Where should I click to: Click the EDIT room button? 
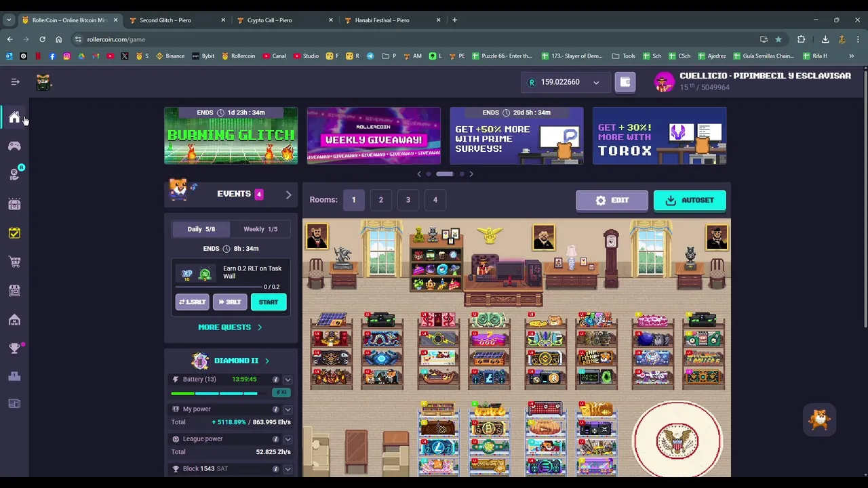[x=612, y=200]
